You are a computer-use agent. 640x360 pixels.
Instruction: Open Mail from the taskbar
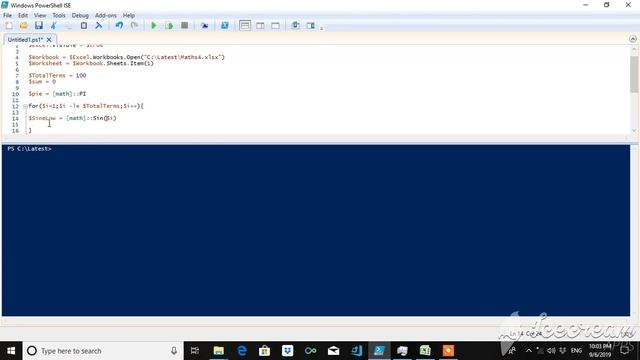pyautogui.click(x=333, y=351)
